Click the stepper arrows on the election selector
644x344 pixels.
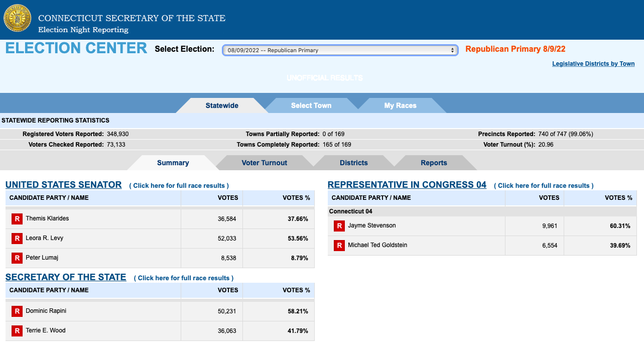(452, 50)
